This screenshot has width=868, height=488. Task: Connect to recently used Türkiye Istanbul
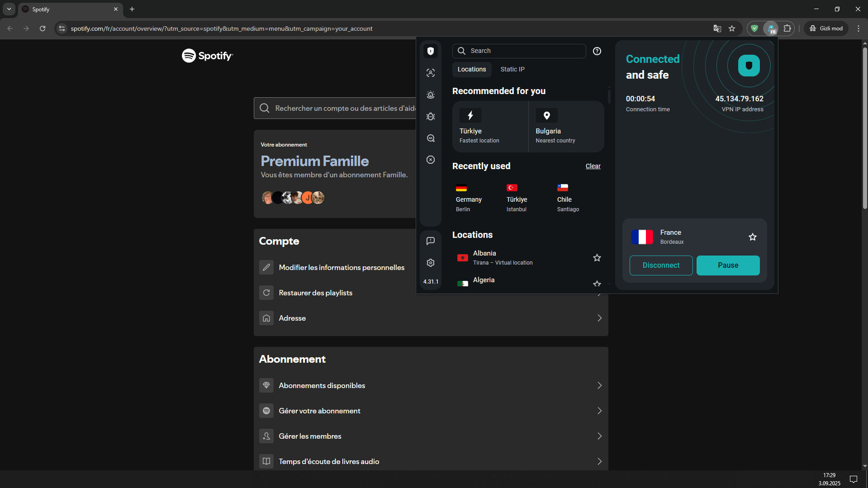point(517,198)
